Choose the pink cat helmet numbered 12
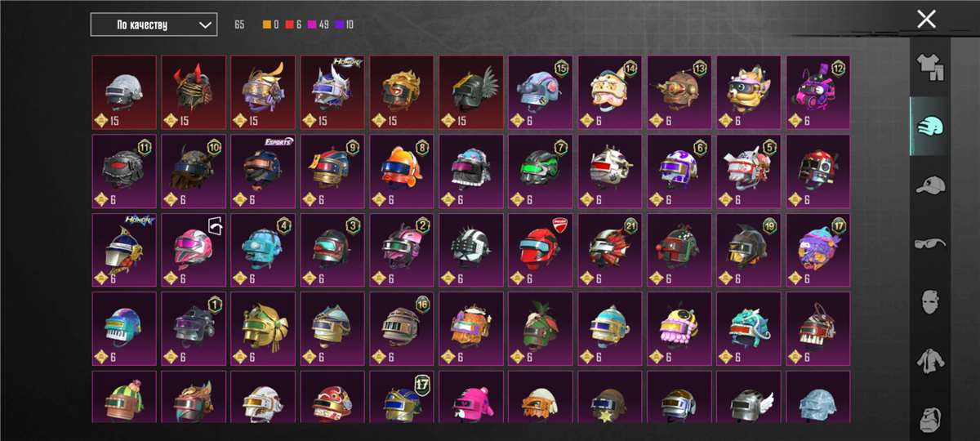The width and height of the screenshot is (980, 441). pos(818,91)
